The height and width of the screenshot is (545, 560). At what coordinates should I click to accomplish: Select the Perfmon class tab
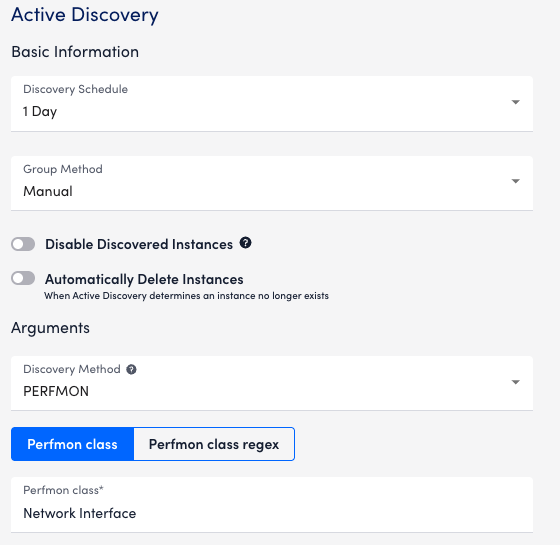[72, 444]
